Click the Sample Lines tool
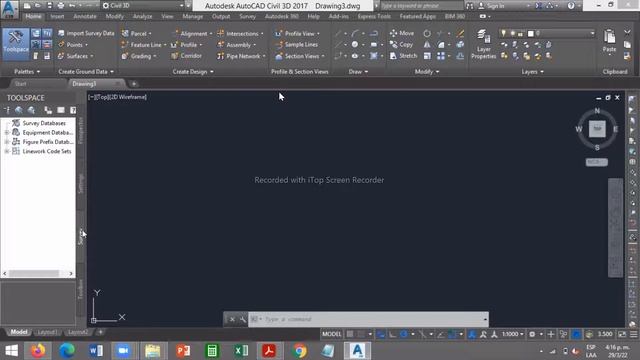Viewport: 640px width, 360px height. [297, 44]
